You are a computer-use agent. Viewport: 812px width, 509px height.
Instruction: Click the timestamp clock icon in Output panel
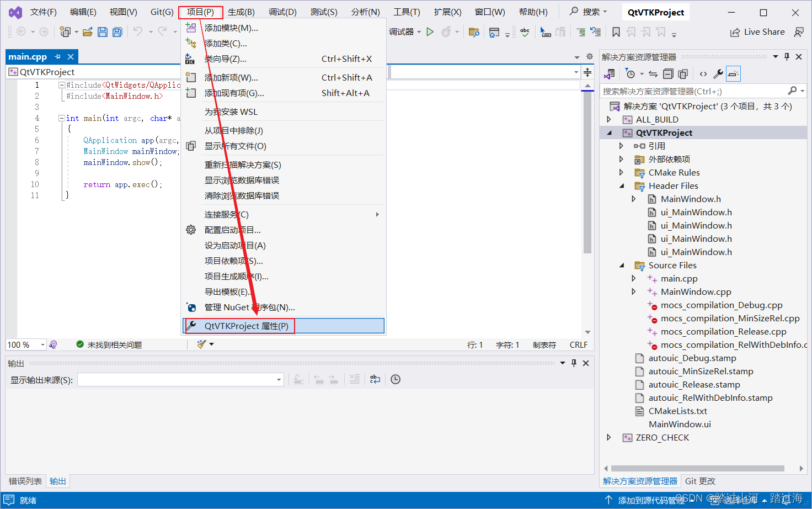pyautogui.click(x=396, y=379)
